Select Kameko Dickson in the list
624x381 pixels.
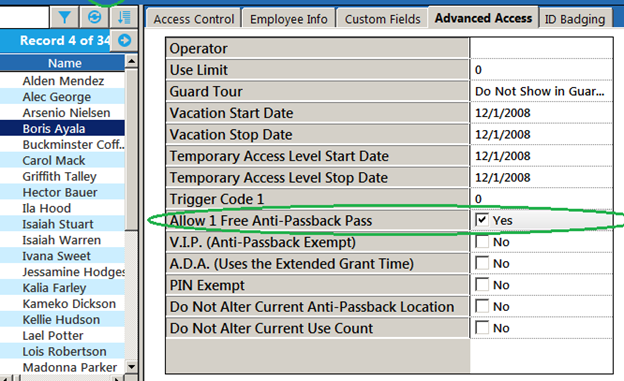pos(62,304)
